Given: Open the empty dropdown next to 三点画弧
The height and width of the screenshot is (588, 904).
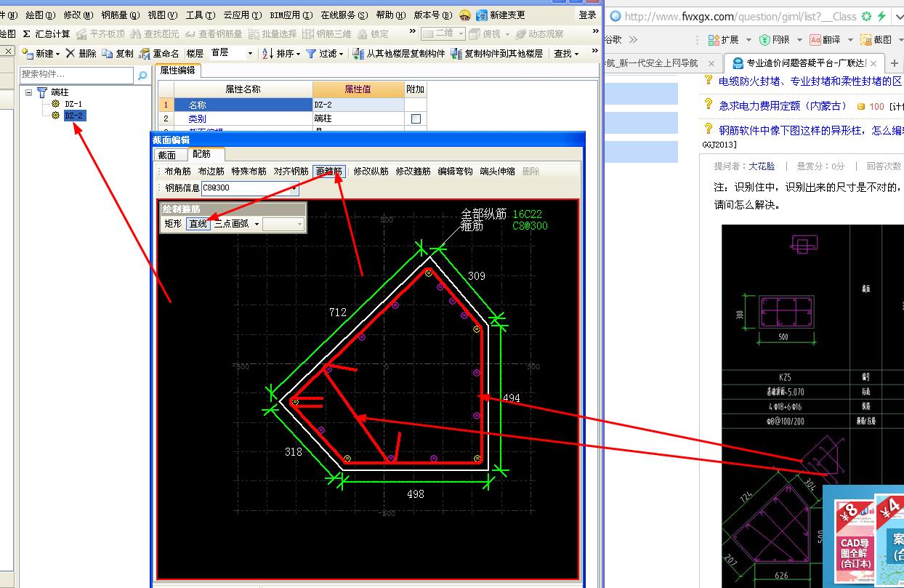Looking at the screenshot, I should click(x=283, y=224).
